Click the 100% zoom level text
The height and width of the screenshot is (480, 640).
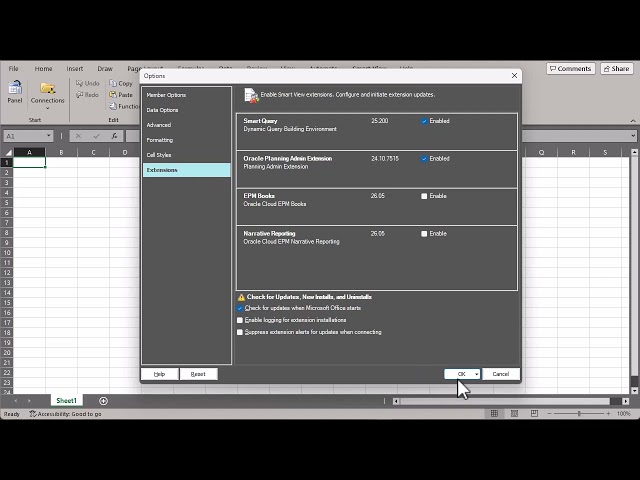[624, 413]
